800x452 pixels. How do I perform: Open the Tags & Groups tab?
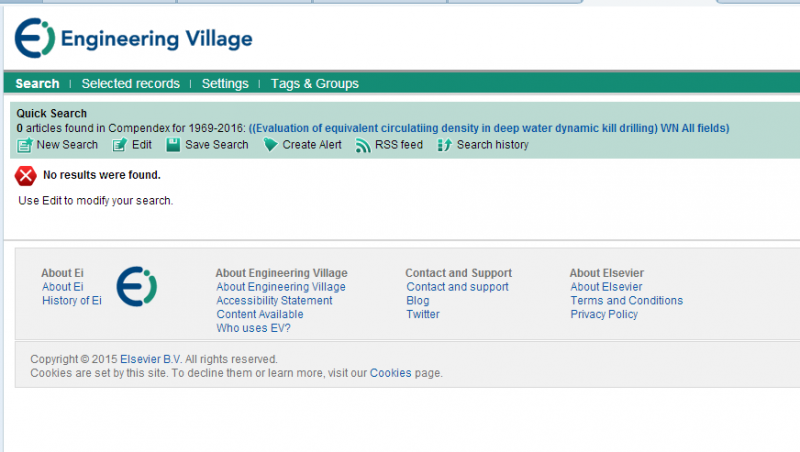pos(315,83)
